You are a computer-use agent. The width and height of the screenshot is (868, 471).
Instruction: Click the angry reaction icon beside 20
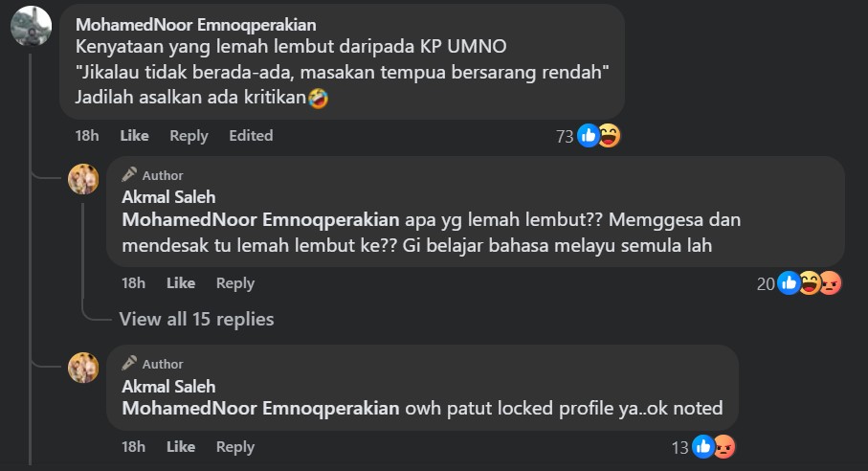click(830, 283)
